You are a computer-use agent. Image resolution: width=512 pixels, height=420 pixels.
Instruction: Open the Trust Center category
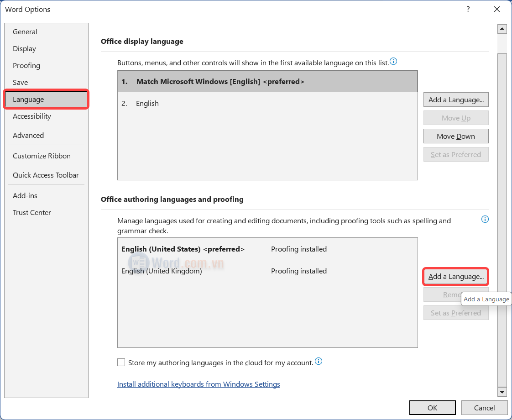[x=46, y=213]
